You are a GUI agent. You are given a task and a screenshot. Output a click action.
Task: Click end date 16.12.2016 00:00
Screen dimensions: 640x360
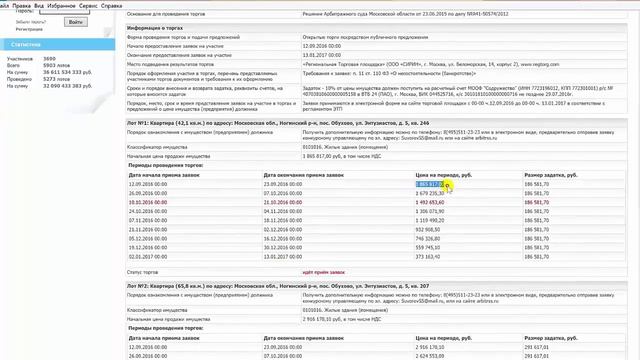tap(283, 239)
